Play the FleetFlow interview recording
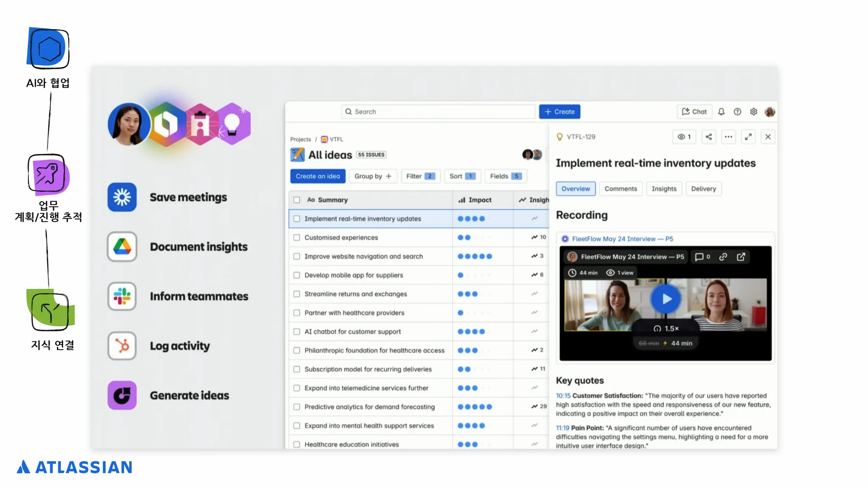The width and height of the screenshot is (868, 488). coord(666,299)
